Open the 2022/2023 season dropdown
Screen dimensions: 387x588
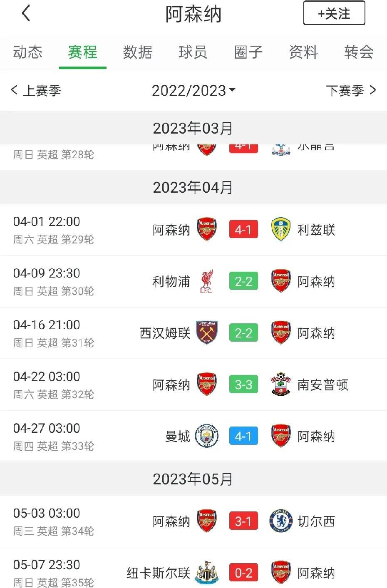pyautogui.click(x=193, y=90)
